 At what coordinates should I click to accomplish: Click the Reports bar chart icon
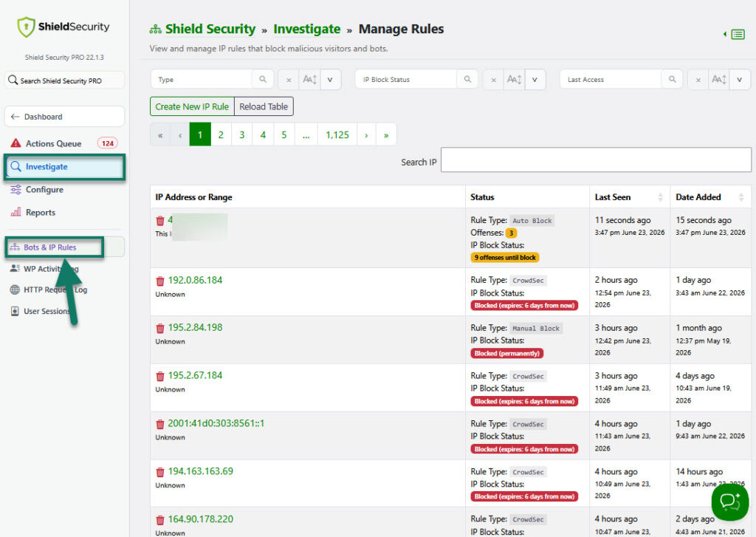(16, 212)
